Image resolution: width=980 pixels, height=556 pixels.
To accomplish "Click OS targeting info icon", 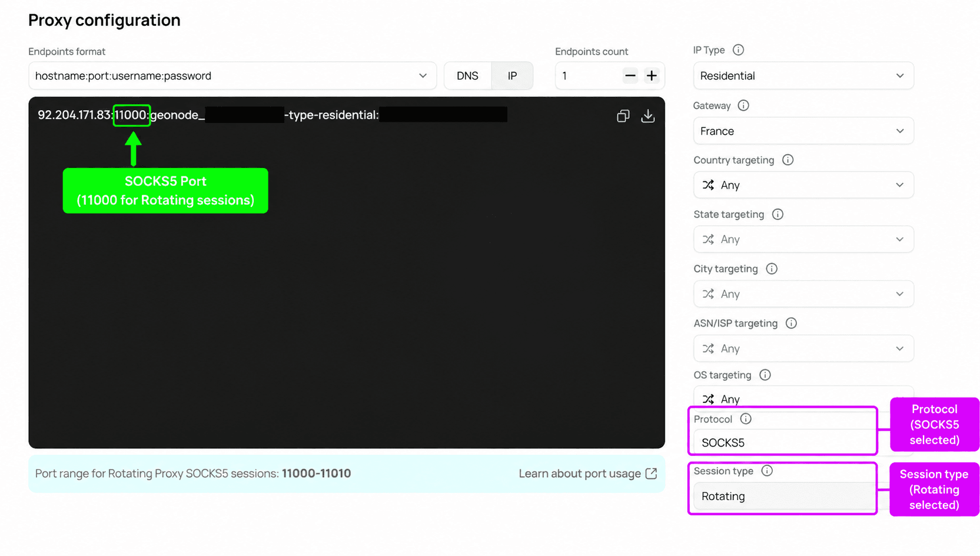I will click(x=765, y=375).
